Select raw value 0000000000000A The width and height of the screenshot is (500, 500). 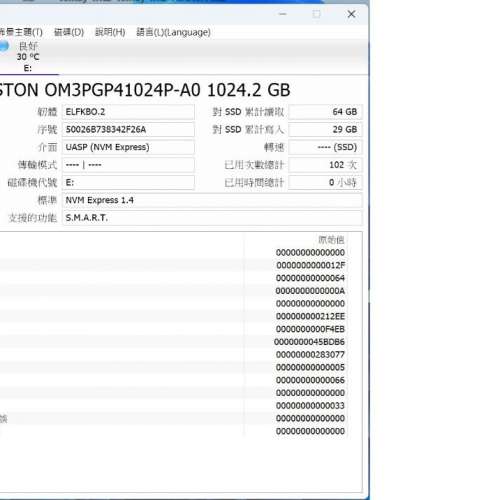pos(310,291)
